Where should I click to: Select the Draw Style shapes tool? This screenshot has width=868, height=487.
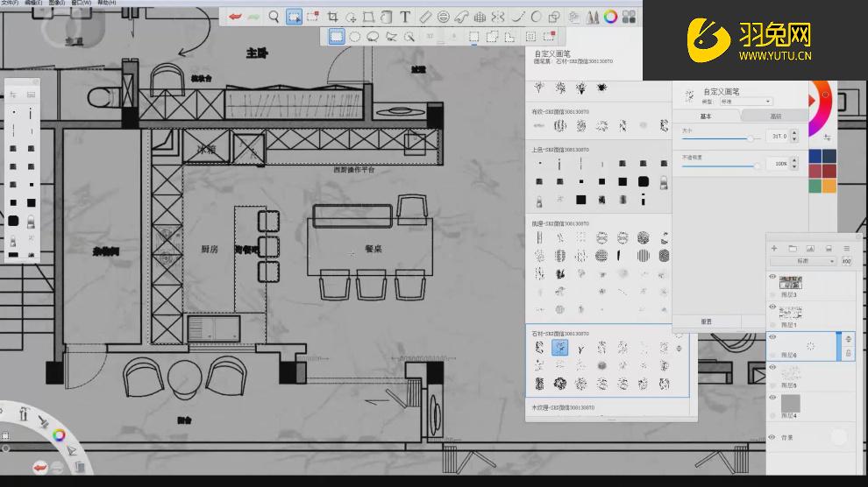coord(554,18)
